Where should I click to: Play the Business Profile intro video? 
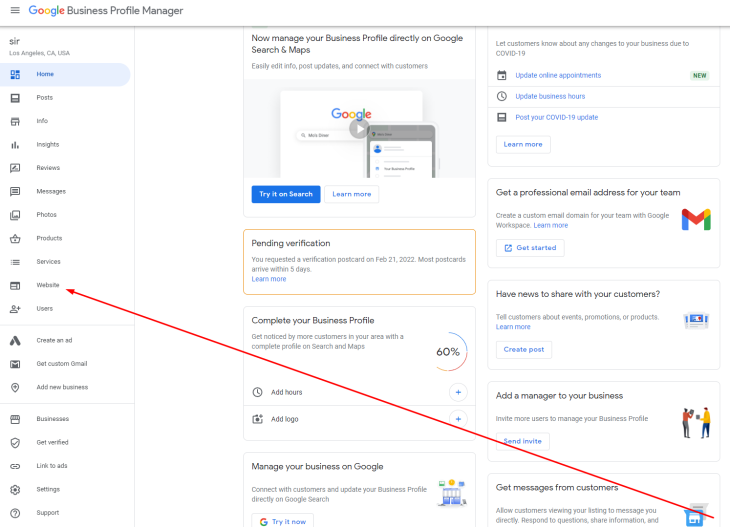click(x=358, y=128)
